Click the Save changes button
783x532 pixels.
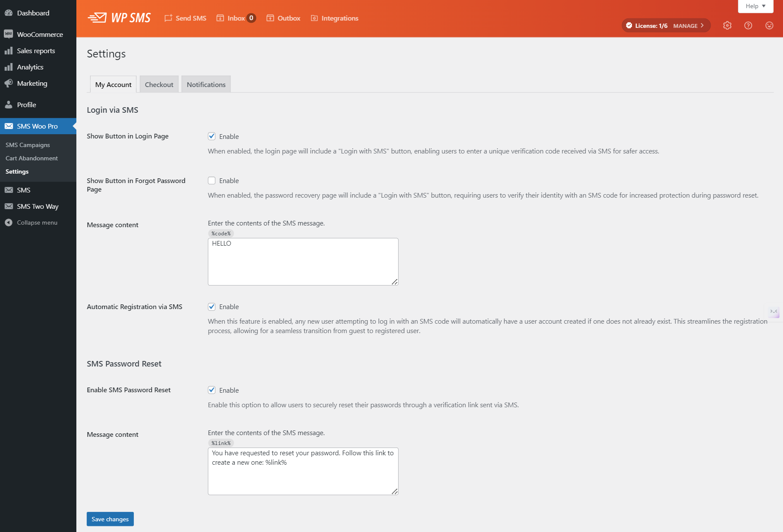110,519
